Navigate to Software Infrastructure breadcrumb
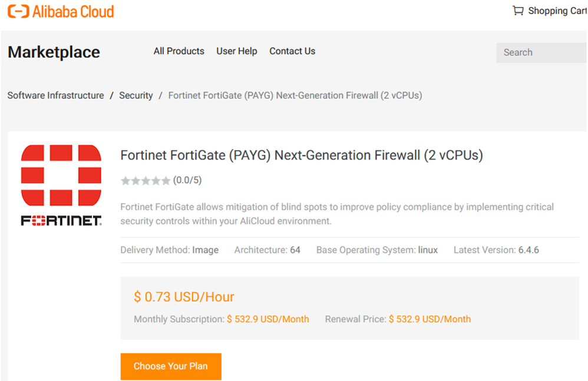 (55, 95)
